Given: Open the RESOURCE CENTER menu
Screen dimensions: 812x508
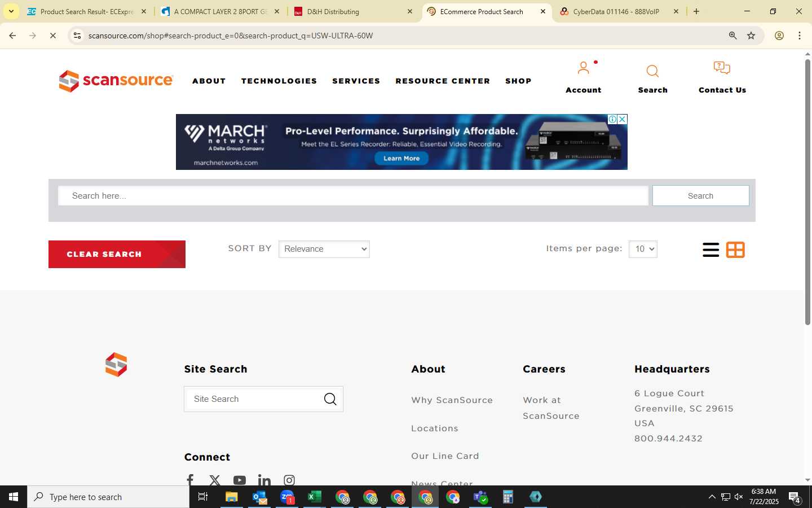Looking at the screenshot, I should 443,81.
